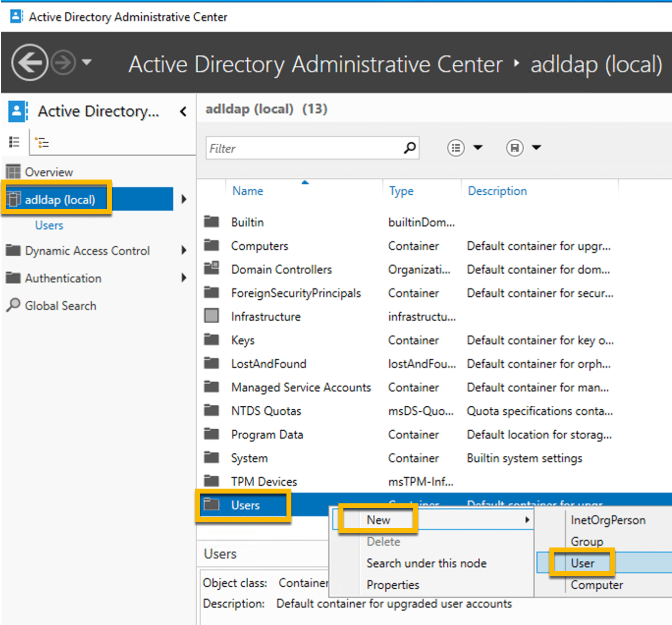Select the ForeignSecurityPrincipals folder icon
The image size is (672, 625).
[x=211, y=292]
